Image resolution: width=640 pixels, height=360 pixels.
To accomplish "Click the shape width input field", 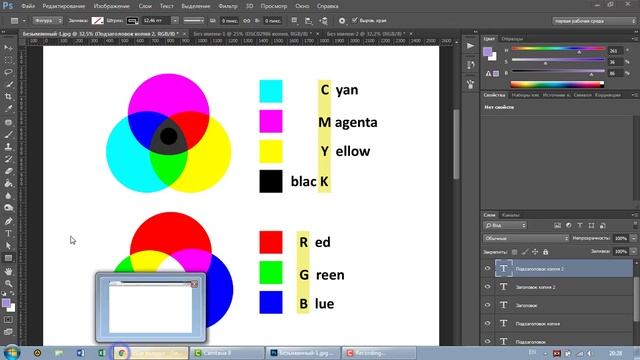I will (229, 20).
